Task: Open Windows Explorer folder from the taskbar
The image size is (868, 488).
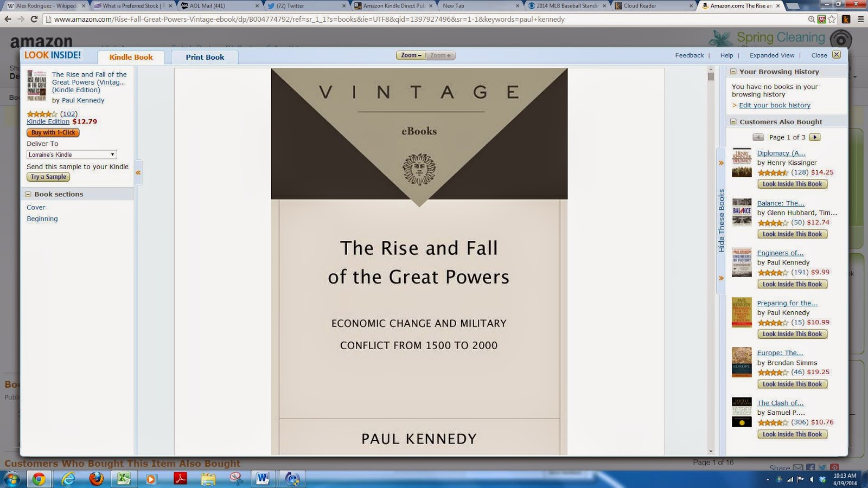Action: [208, 479]
